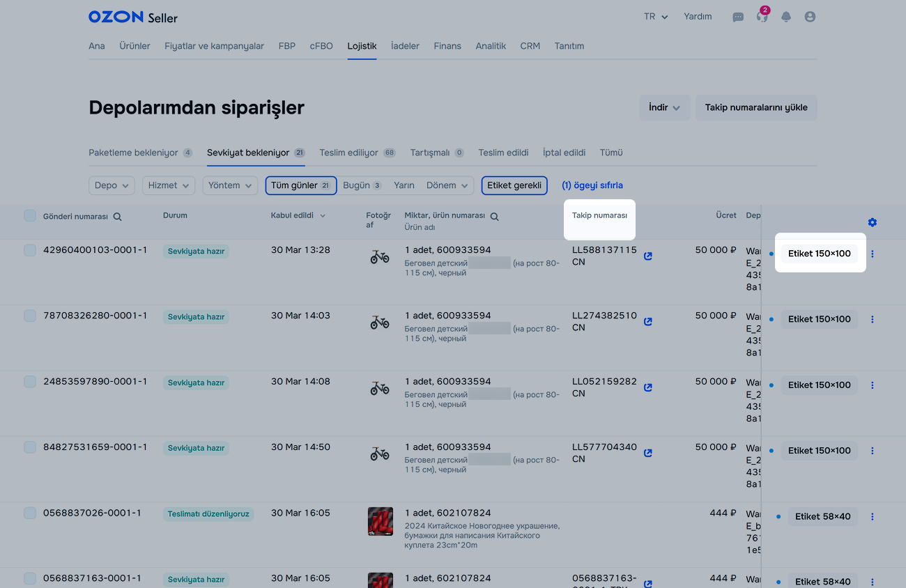This screenshot has width=906, height=588.
Task: Open the İndir dropdown
Action: click(664, 108)
